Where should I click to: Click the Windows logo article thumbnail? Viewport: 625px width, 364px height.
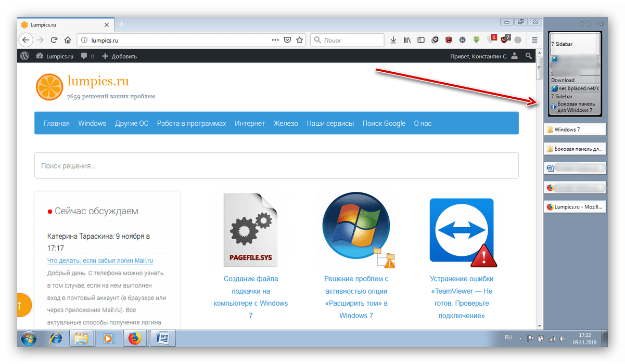click(357, 229)
